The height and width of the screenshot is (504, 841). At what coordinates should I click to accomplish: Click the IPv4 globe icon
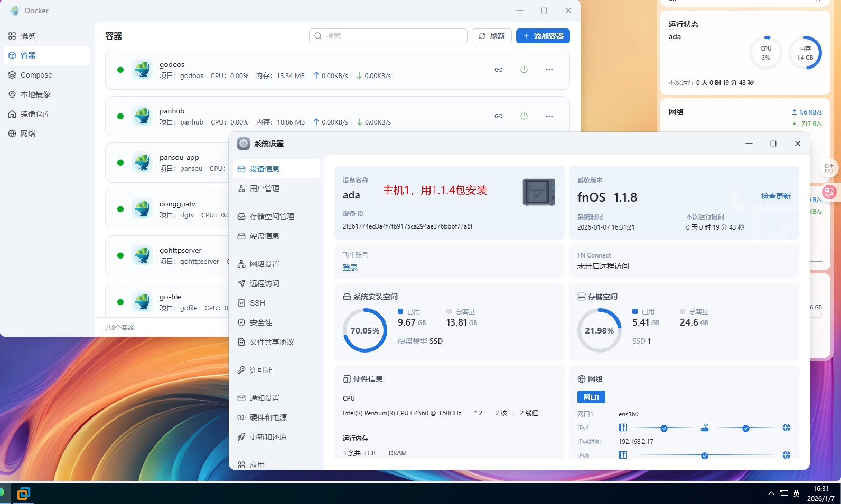(x=787, y=427)
